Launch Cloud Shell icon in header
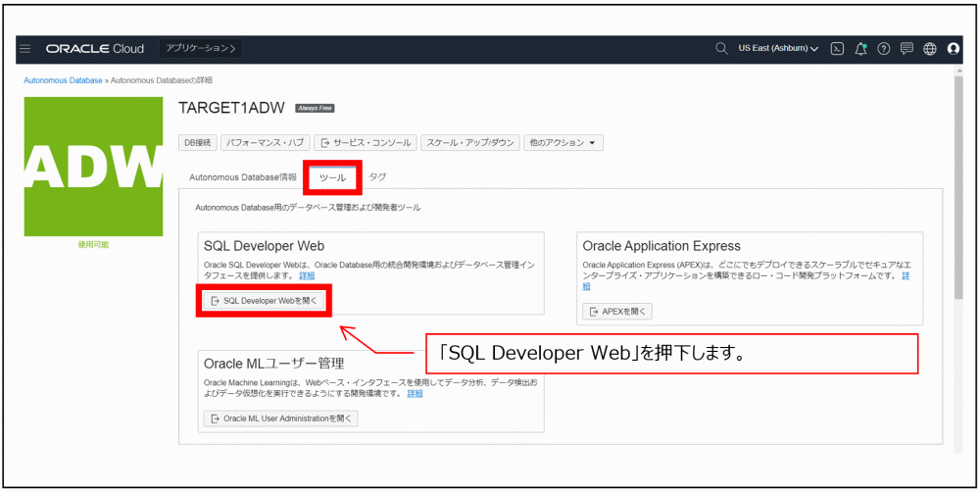This screenshot has width=980, height=492. [838, 49]
